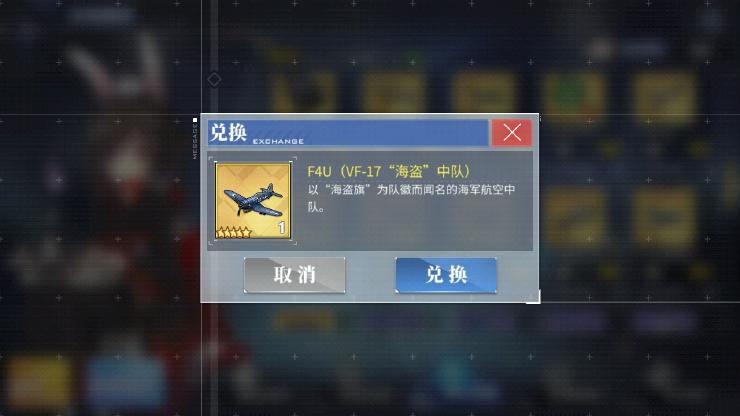Select second blurred yellow shop tile in top row

[x=394, y=93]
